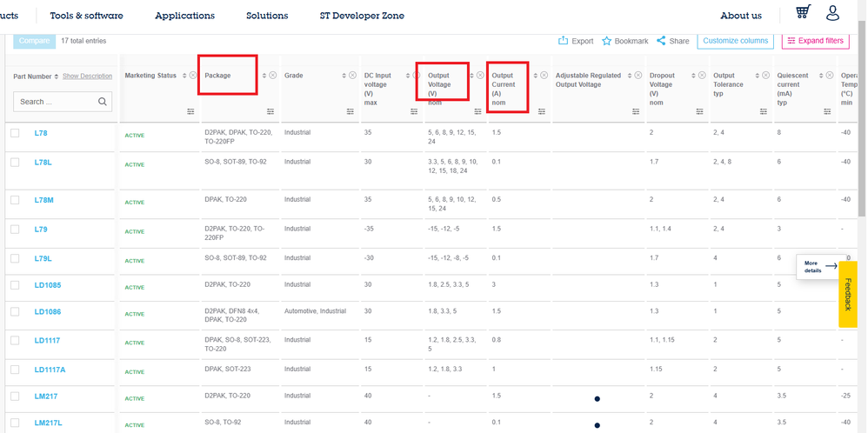This screenshot has height=433, width=868.
Task: Sort by Dropout Voltage
Action: point(694,76)
